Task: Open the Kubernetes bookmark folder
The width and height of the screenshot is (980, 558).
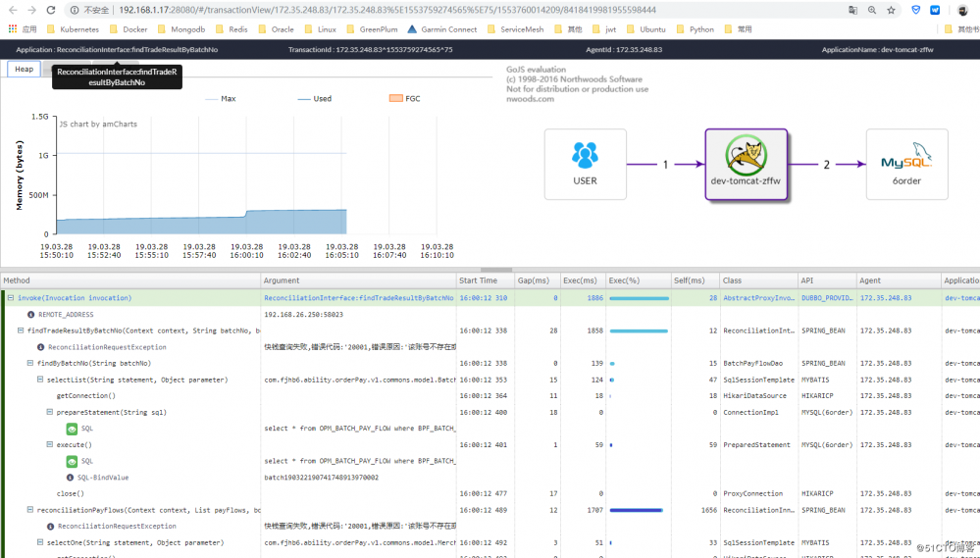Action: click(74, 29)
